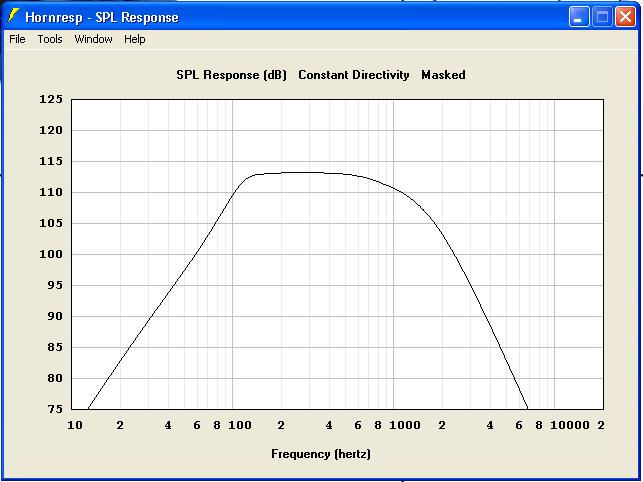Viewport: 643px width, 482px height.
Task: Click the 'Hornresp - SPL Response' title bar text
Action: click(102, 18)
